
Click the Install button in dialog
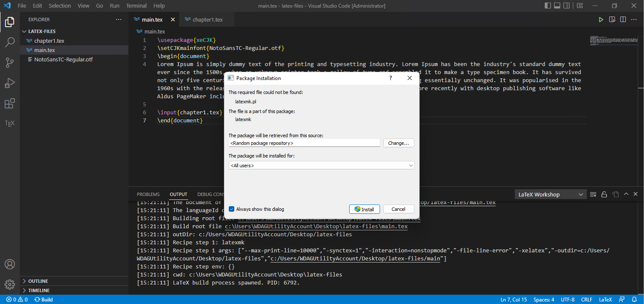(x=364, y=209)
